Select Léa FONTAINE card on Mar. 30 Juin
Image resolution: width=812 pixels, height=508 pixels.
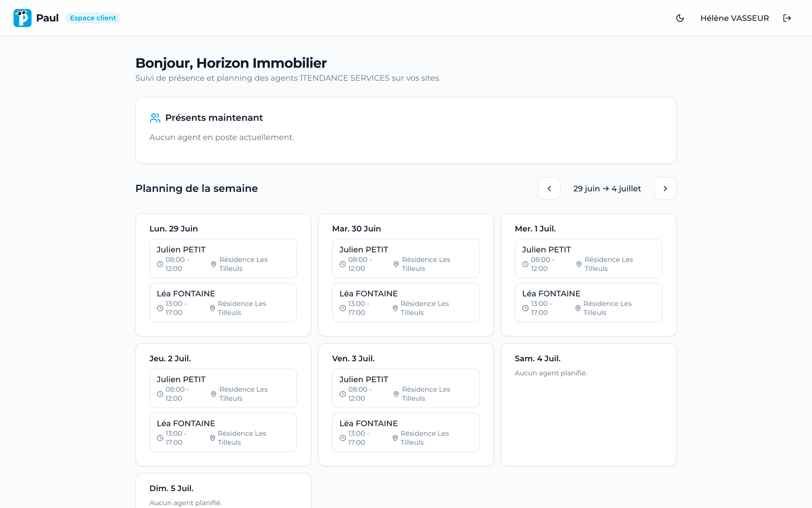[406, 303]
